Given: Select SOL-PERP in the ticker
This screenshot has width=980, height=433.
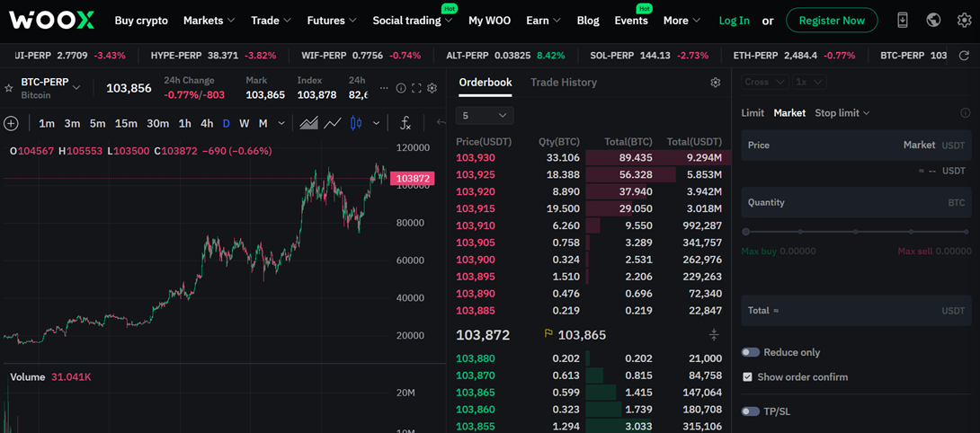Looking at the screenshot, I should tap(649, 56).
